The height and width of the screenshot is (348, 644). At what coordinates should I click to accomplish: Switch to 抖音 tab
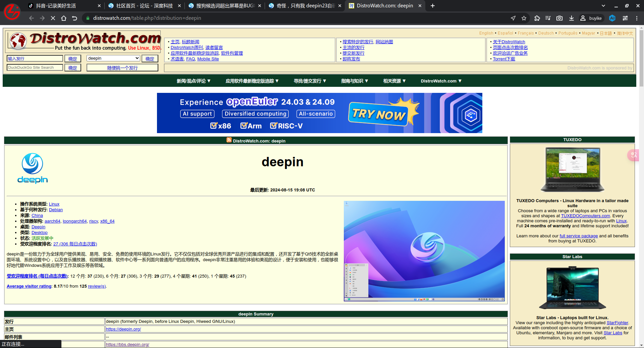pos(64,6)
